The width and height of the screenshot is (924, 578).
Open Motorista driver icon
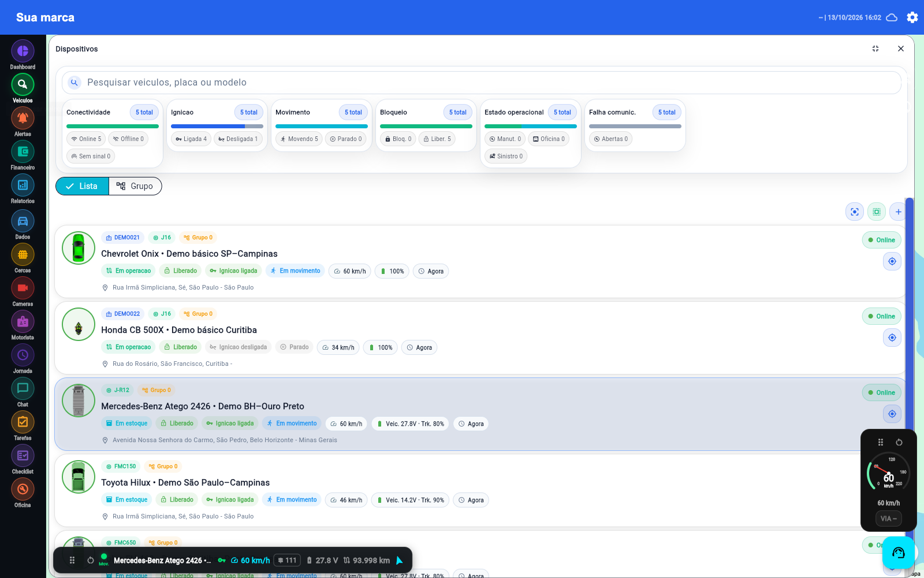[x=23, y=322]
